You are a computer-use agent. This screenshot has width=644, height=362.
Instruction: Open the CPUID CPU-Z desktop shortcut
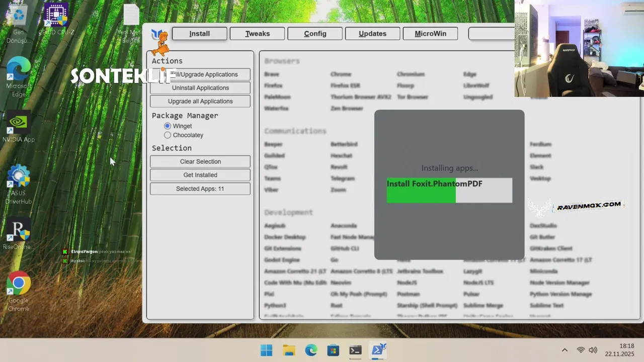tap(56, 19)
